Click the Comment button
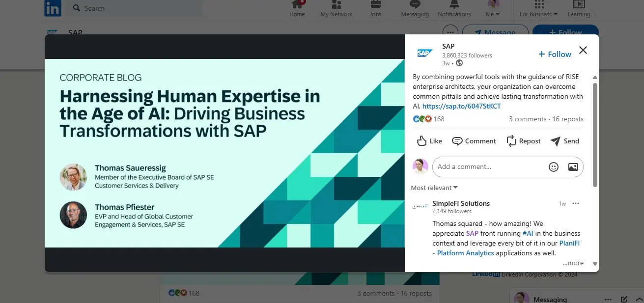The height and width of the screenshot is (303, 644). (x=474, y=141)
